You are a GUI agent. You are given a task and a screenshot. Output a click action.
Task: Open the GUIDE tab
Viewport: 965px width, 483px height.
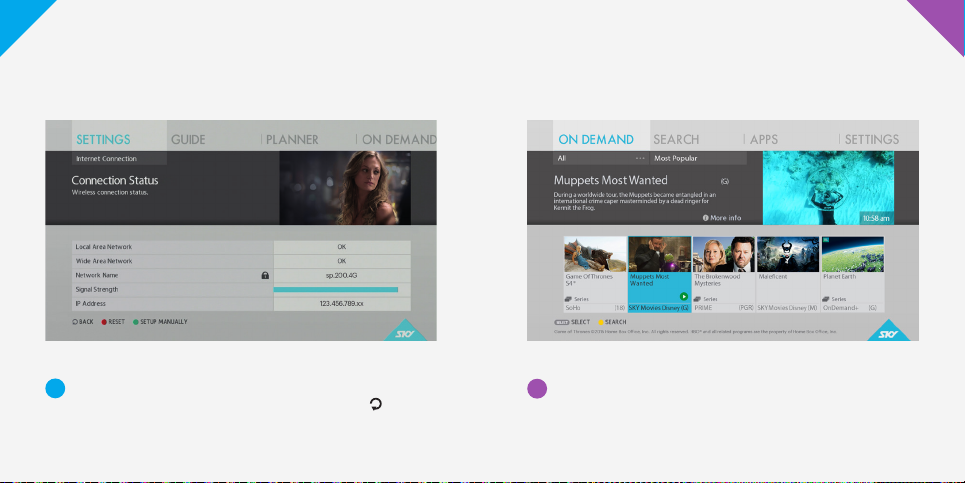pos(188,140)
